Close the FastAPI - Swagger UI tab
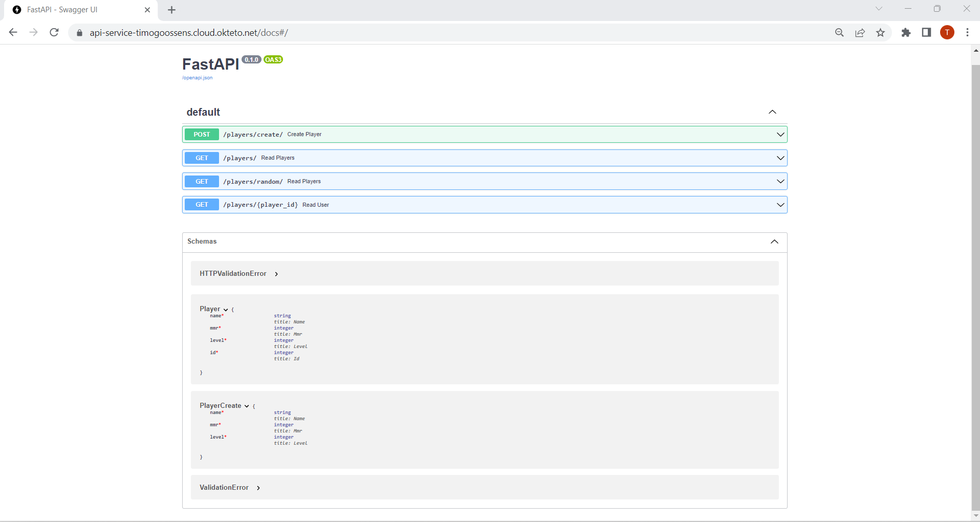980x522 pixels. 147,10
